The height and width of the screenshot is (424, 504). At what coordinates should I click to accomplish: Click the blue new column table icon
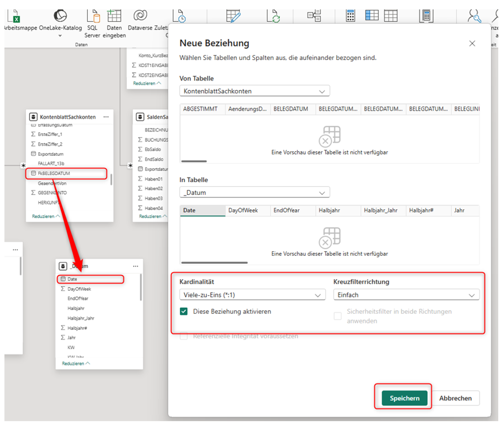pyautogui.click(x=372, y=16)
